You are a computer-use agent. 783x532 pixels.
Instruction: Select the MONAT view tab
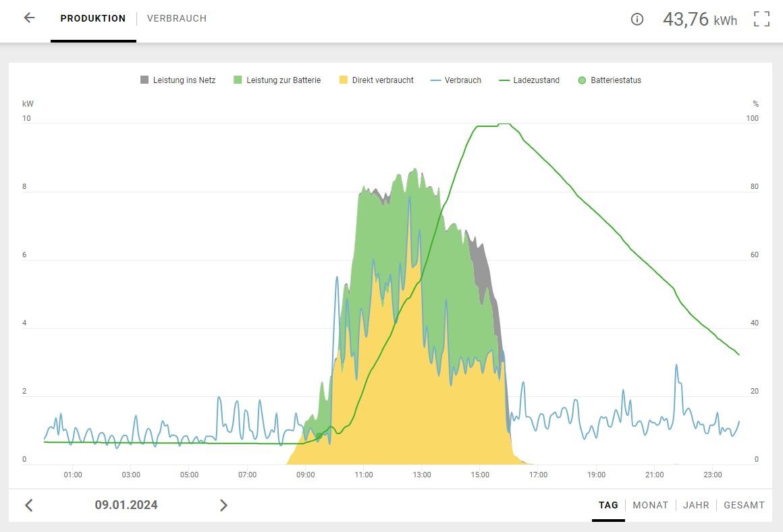coord(650,505)
